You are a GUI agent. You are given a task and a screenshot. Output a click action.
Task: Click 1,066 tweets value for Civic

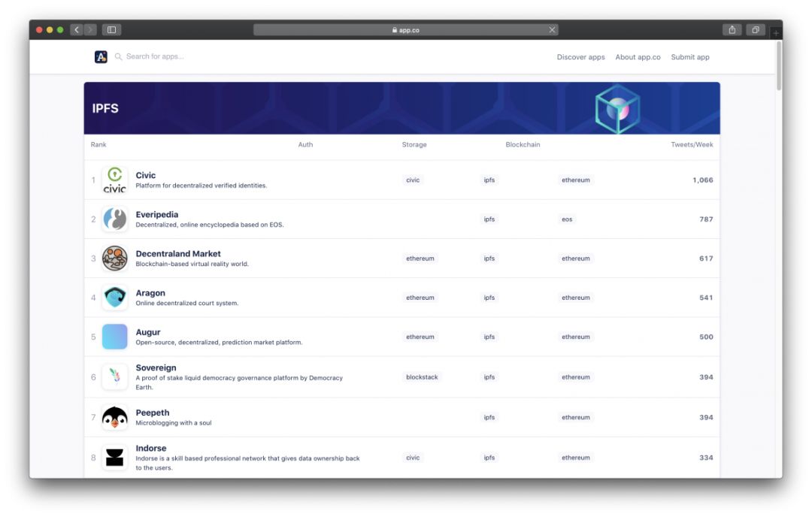point(703,180)
